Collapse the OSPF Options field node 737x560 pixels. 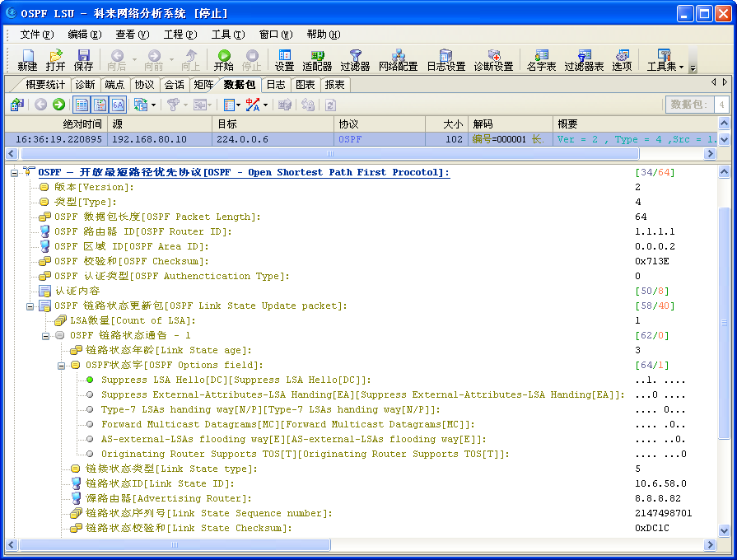(x=62, y=365)
